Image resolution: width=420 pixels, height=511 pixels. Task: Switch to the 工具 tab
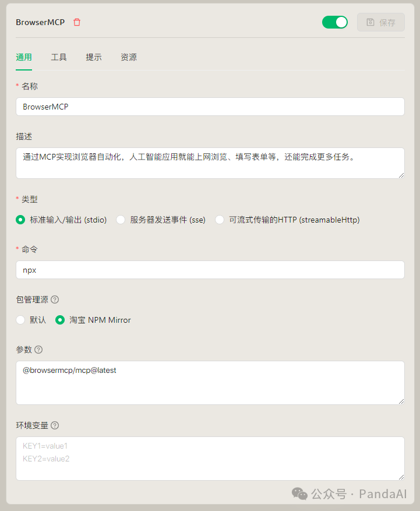(x=58, y=57)
